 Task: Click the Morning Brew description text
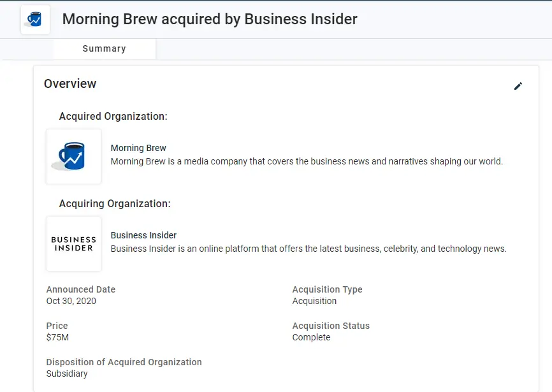(x=307, y=161)
